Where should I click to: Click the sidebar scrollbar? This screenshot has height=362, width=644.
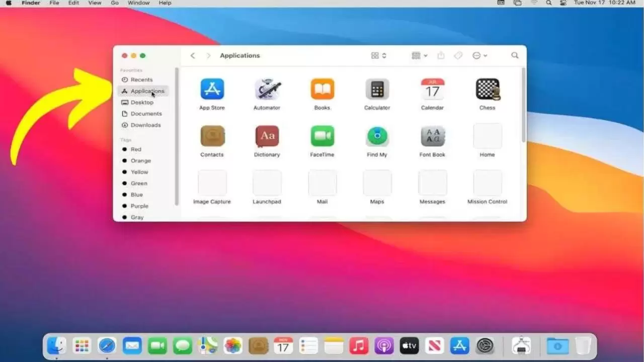point(177,136)
